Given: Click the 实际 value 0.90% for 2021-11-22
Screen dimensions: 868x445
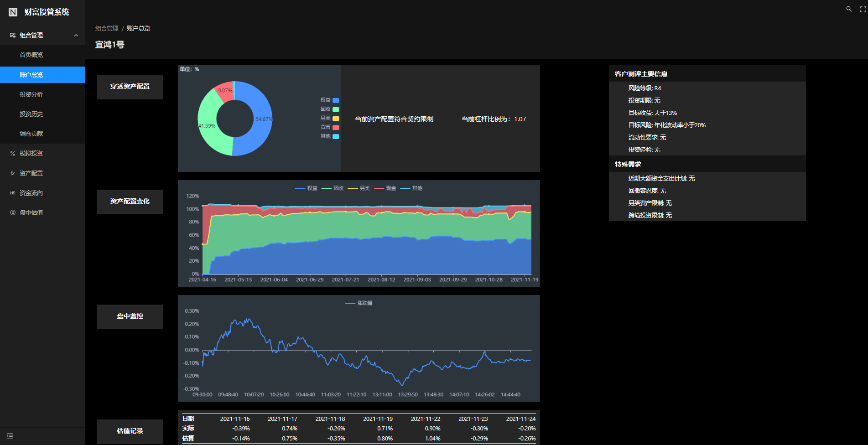Looking at the screenshot, I should (x=432, y=429).
